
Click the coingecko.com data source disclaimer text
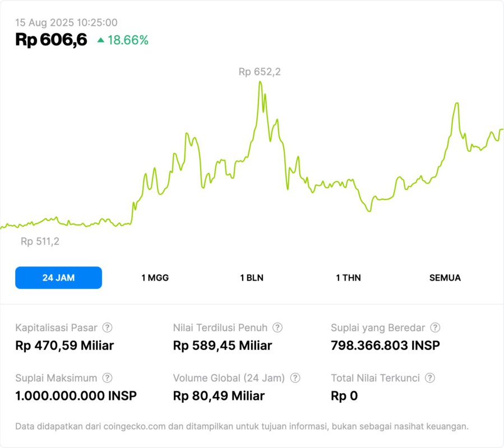coord(242,426)
